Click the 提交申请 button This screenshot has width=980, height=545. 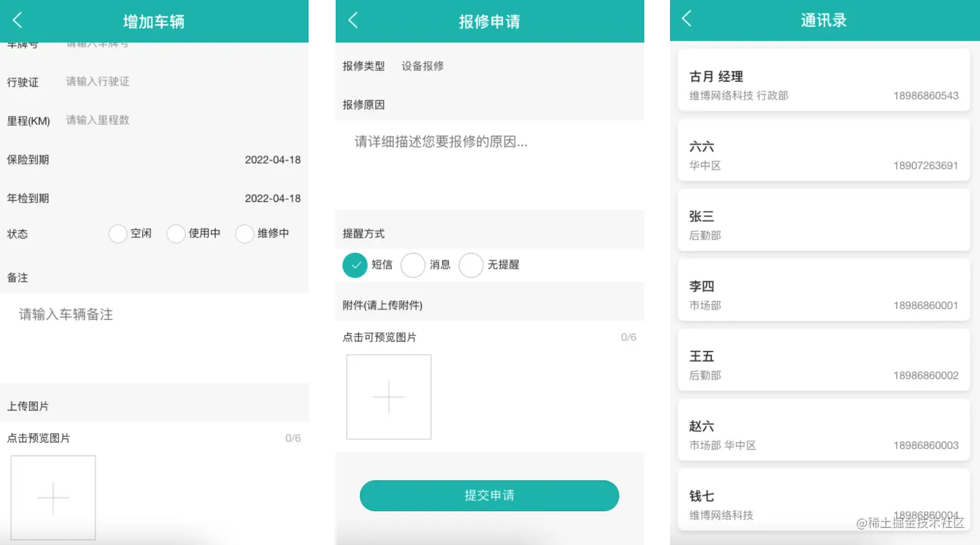(489, 496)
